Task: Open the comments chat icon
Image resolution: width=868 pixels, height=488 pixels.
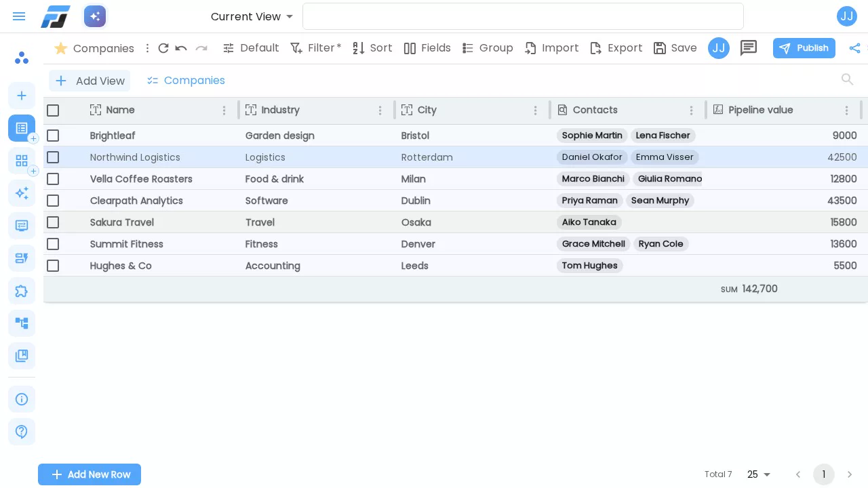Action: pos(749,48)
